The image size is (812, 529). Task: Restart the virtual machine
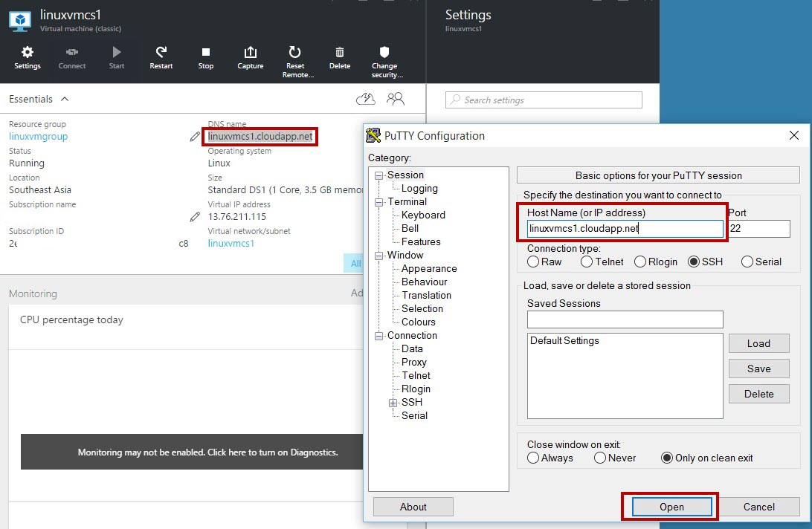[x=161, y=57]
